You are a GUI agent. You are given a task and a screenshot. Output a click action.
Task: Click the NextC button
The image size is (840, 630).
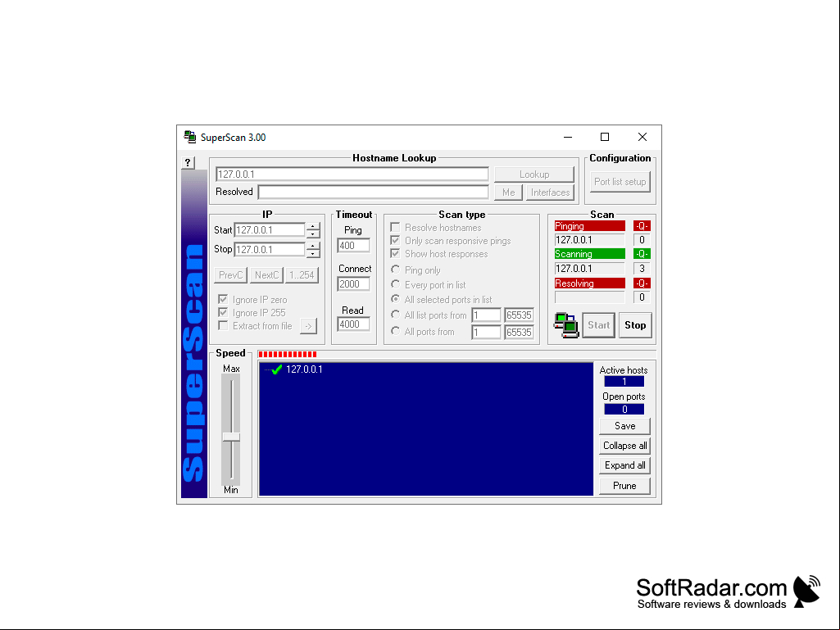point(267,275)
